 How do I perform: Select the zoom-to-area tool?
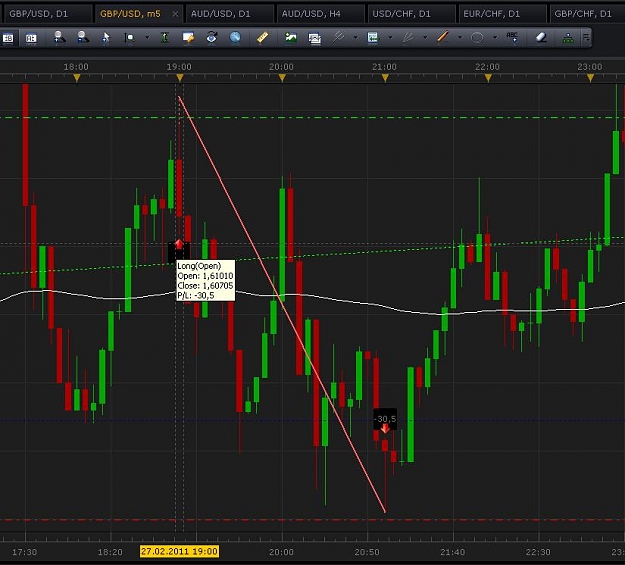(130, 38)
